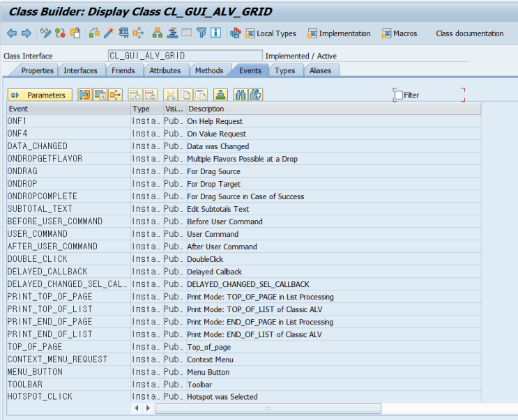Click the event Handler icon next to Parameters
Image resolution: width=518 pixels, height=420 pixels.
click(x=85, y=95)
